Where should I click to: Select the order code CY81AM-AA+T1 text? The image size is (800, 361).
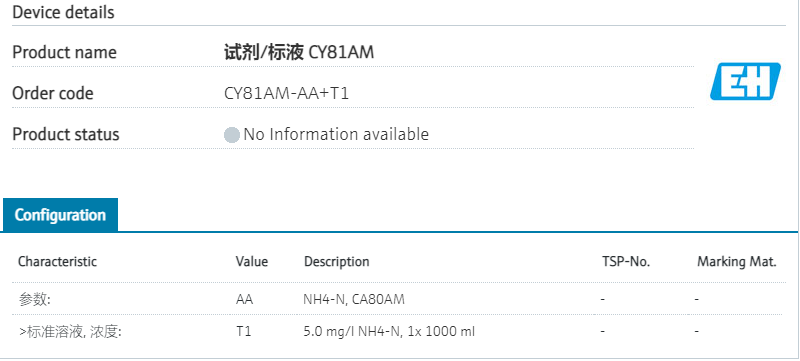pos(286,93)
